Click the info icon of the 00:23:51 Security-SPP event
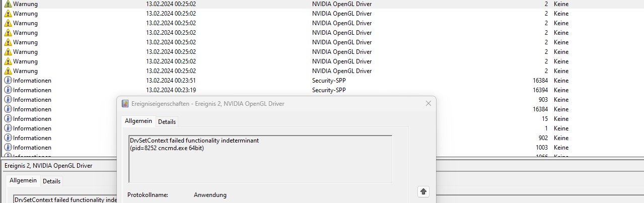Viewport: 644px width, 203px height. click(8, 81)
